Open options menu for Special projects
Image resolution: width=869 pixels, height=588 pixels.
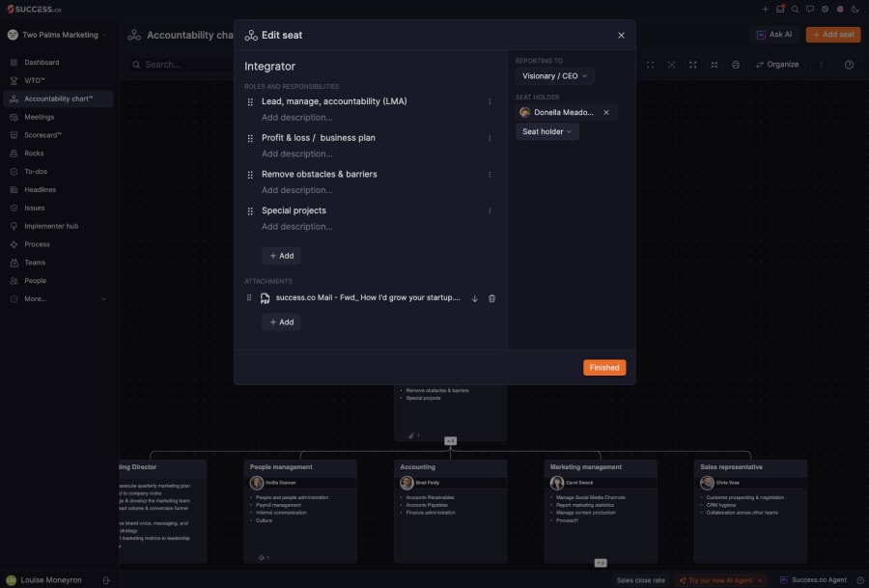490,210
